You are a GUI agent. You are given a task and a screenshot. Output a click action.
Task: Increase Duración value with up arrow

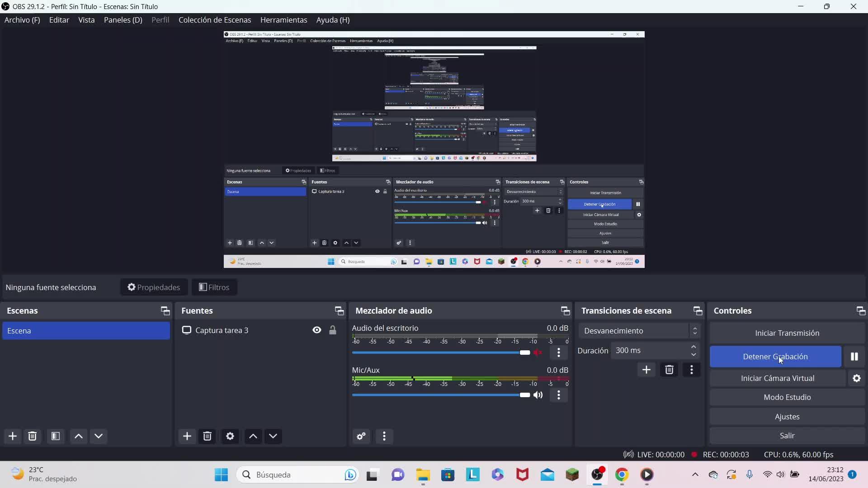(693, 347)
